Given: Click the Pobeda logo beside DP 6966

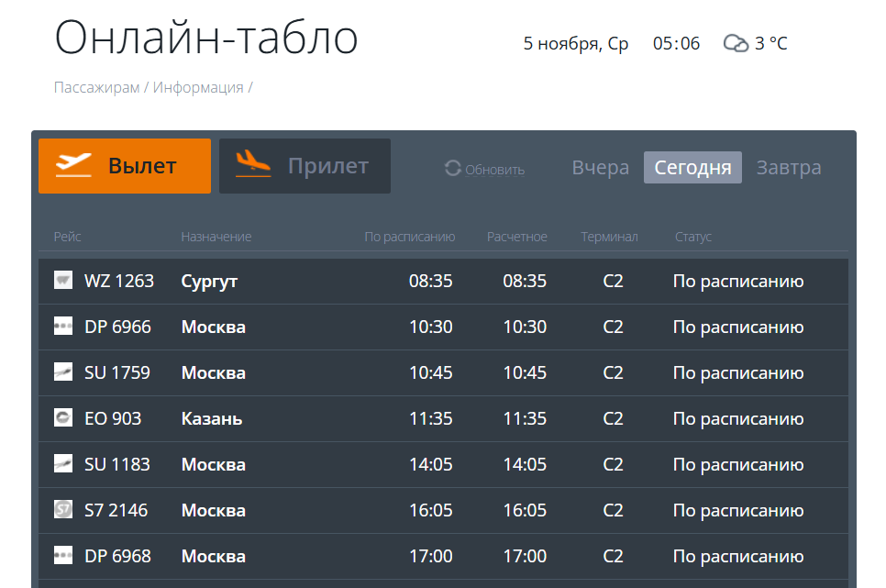Looking at the screenshot, I should [62, 326].
